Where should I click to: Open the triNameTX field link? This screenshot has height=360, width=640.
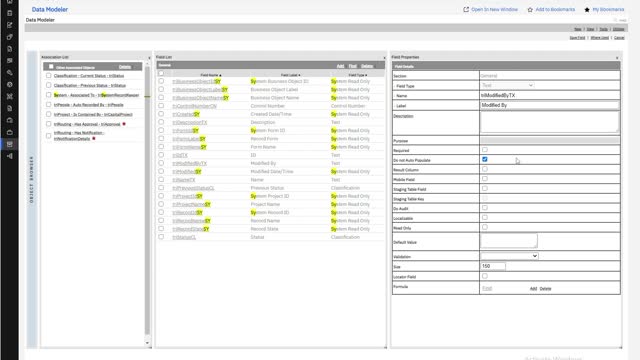click(184, 180)
